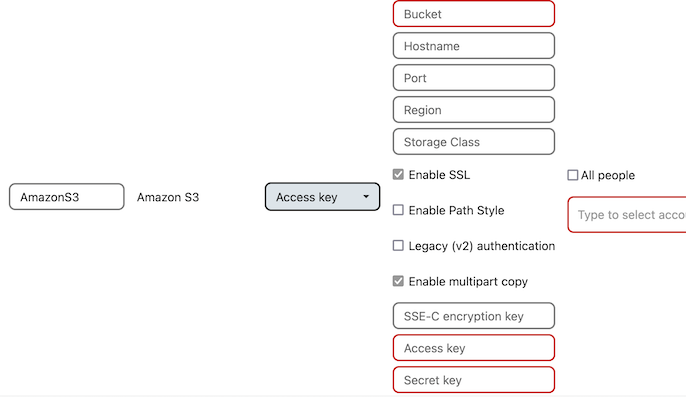Select the Port text box

(x=473, y=78)
